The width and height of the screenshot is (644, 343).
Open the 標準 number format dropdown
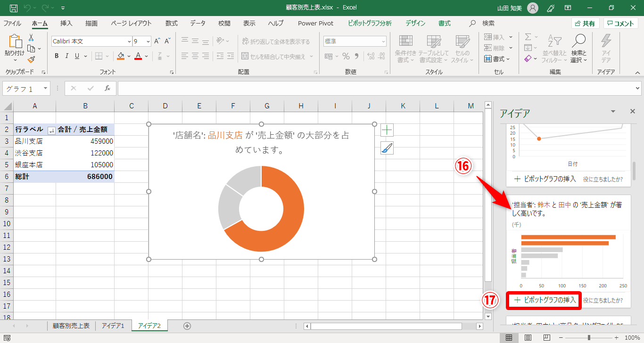click(383, 41)
